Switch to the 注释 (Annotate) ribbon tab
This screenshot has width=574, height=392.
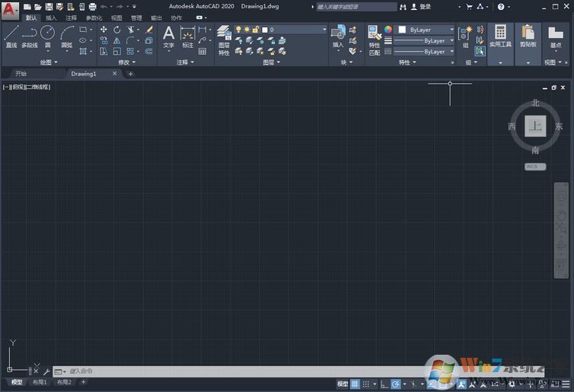[71, 18]
